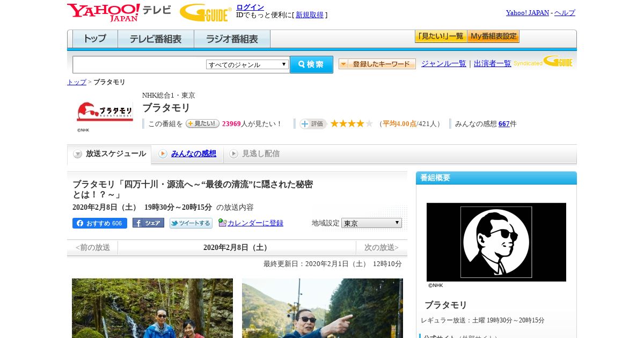The image size is (644, 338).
Task: Click the photo of man pointing
Action: [323, 308]
